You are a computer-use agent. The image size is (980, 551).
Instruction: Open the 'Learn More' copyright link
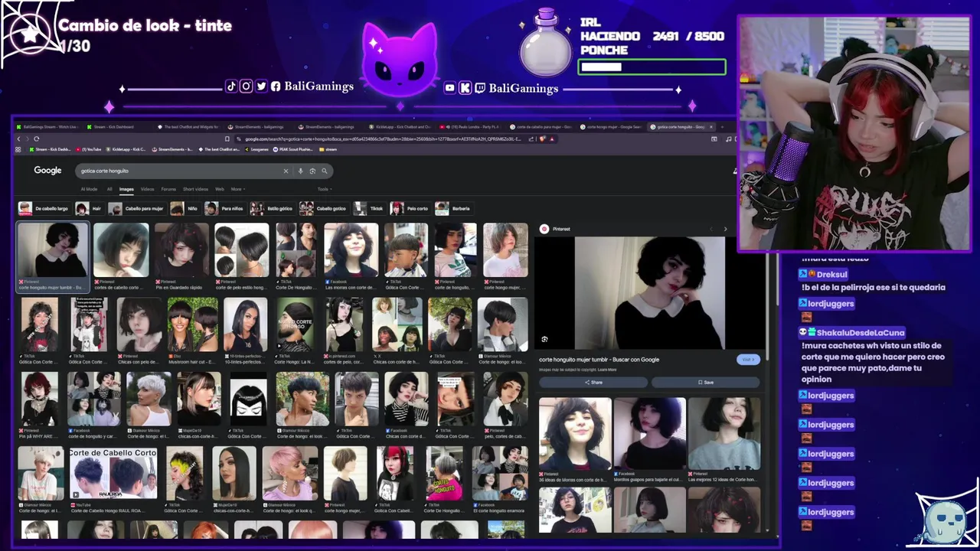click(607, 370)
